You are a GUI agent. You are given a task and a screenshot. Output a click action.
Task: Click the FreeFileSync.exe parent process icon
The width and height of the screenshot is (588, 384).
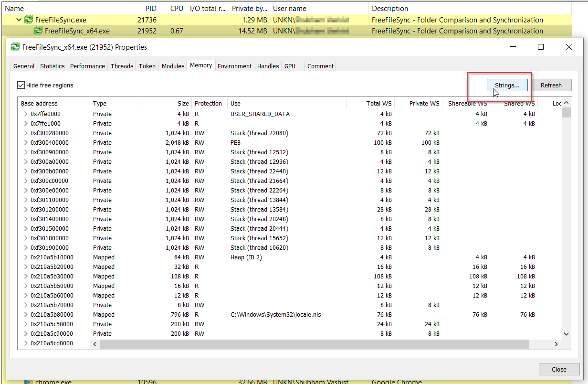29,20
